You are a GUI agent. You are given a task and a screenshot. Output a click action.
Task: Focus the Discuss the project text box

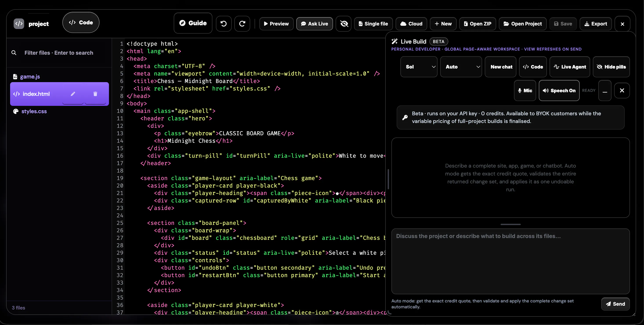510,261
